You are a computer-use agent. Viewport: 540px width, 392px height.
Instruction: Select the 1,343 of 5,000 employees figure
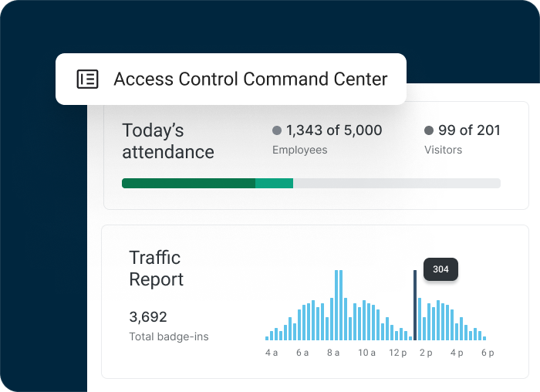click(334, 130)
